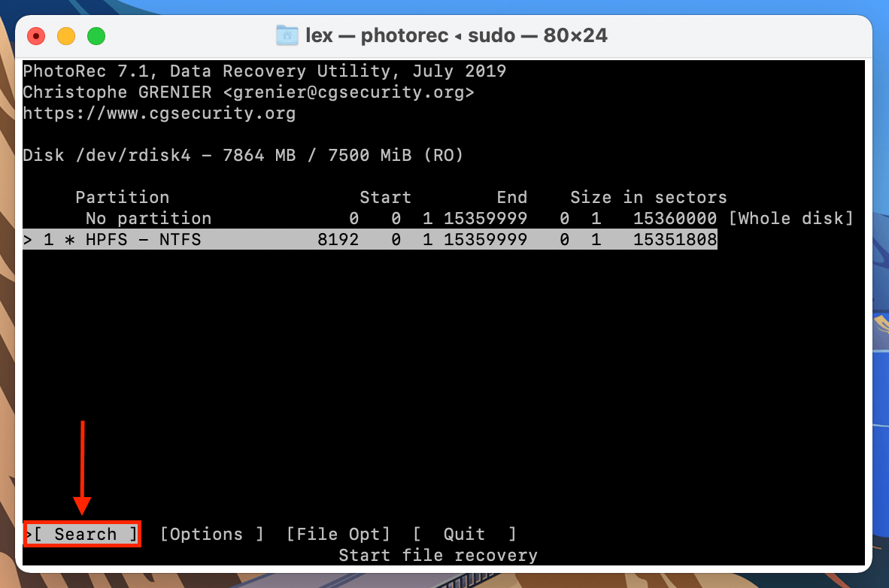The image size is (889, 588).
Task: Select the HPFS - NTFS partition row
Action: [x=369, y=239]
